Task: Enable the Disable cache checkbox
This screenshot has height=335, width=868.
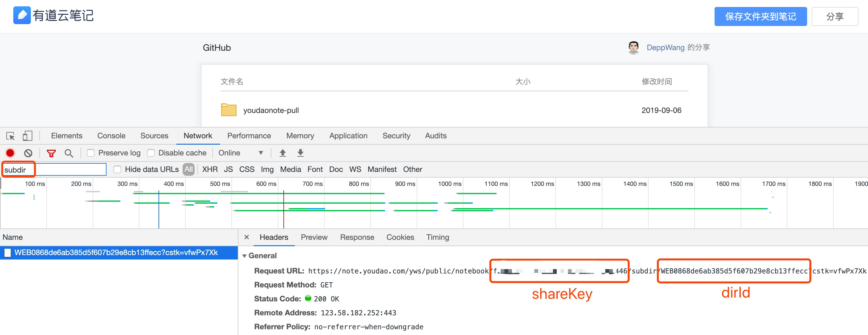Action: click(x=151, y=153)
